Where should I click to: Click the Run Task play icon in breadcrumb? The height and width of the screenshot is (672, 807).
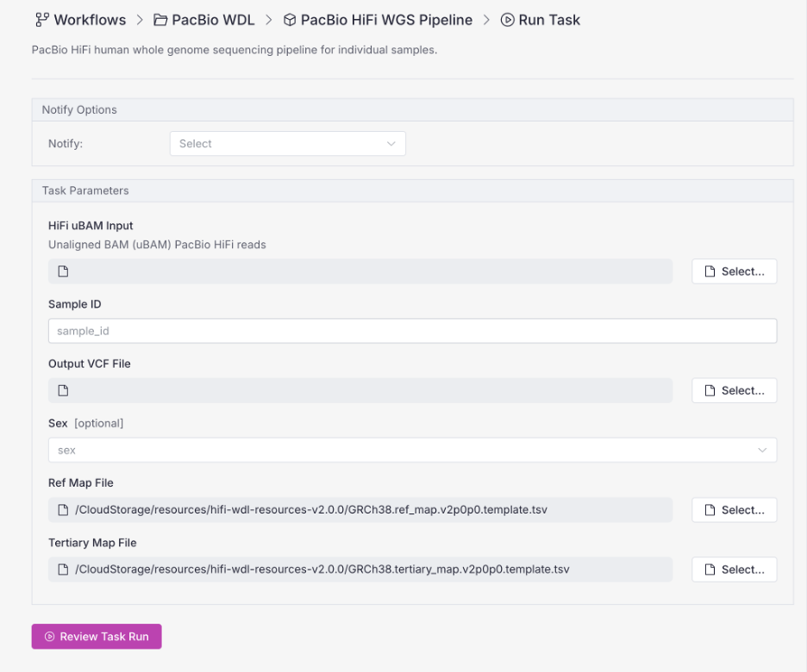click(508, 20)
